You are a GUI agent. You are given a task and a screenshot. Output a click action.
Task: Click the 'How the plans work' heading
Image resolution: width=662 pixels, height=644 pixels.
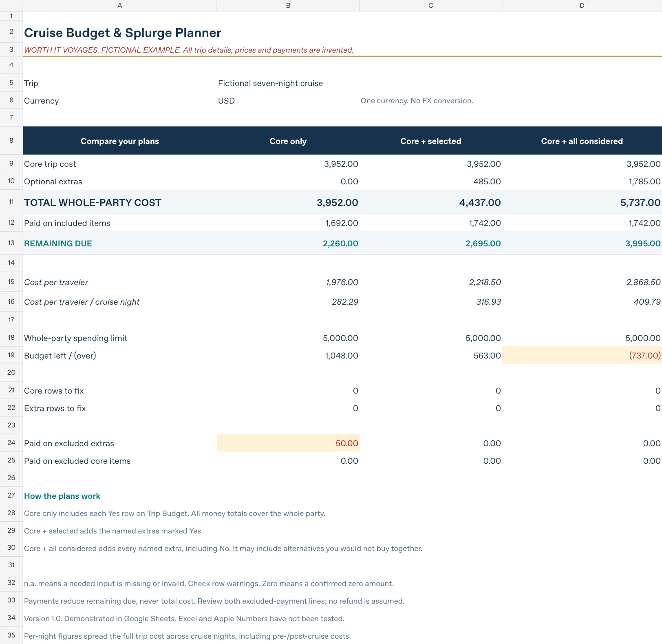point(62,496)
